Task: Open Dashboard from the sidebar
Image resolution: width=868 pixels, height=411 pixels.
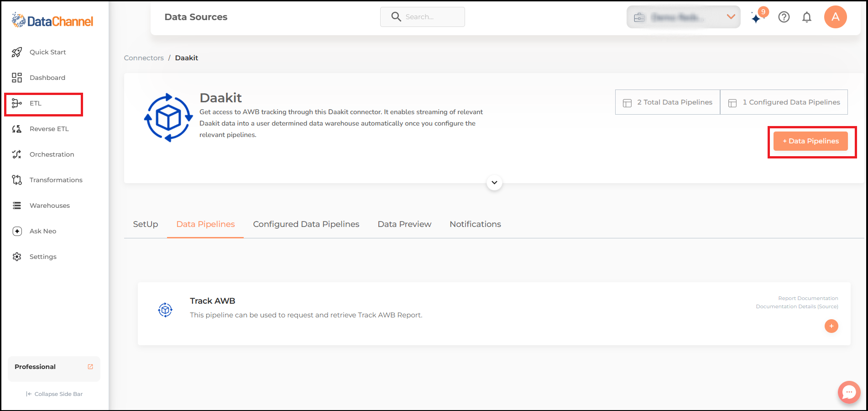Action: (x=47, y=78)
